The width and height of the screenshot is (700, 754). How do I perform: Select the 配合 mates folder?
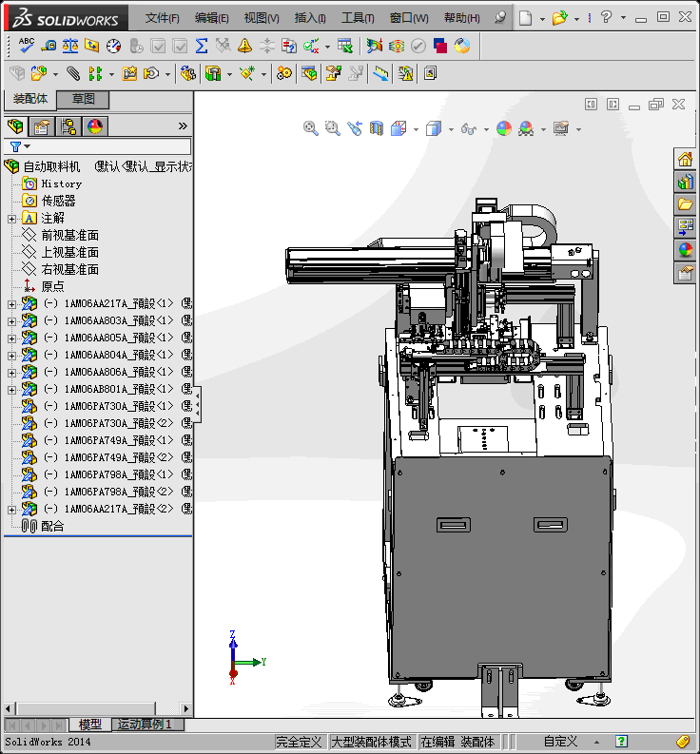pyautogui.click(x=52, y=526)
